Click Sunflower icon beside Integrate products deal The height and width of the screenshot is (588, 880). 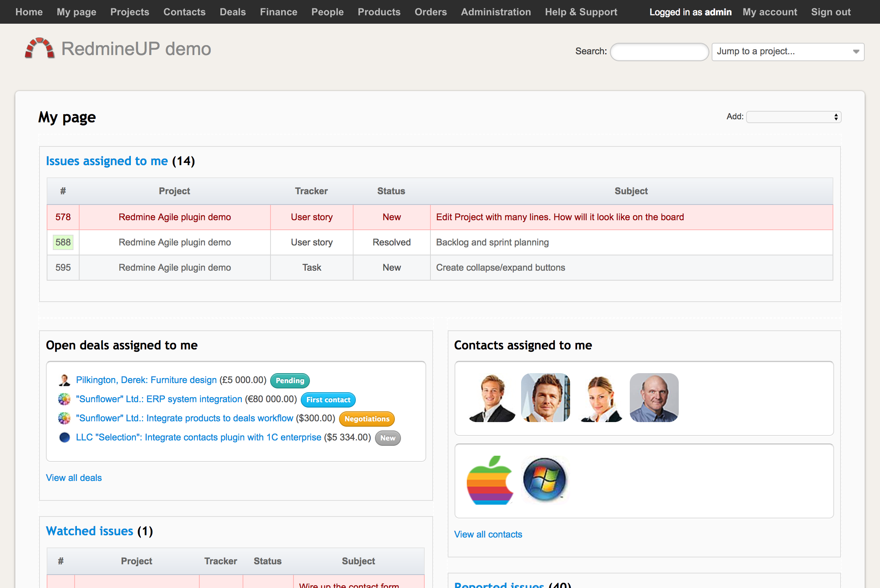(64, 418)
